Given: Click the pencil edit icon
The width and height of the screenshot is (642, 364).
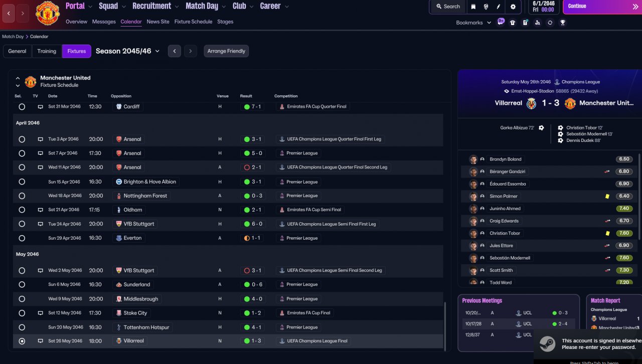Looking at the screenshot, I should coord(499,7).
